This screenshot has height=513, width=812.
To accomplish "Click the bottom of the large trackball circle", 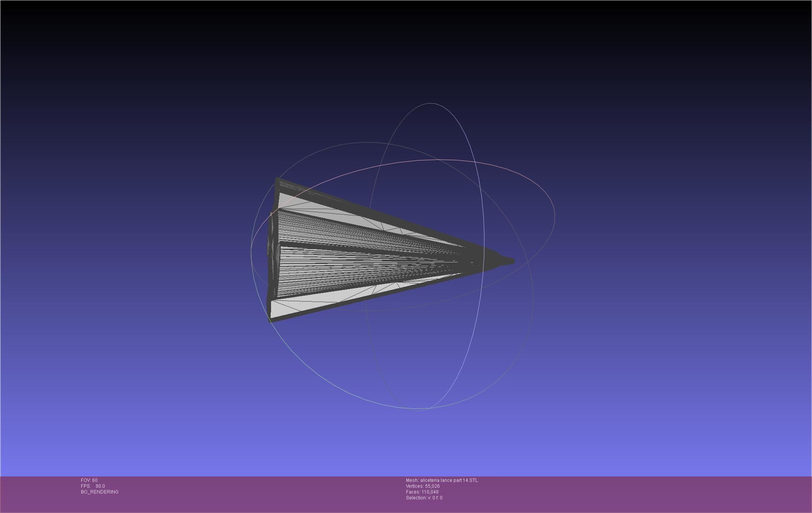I will tap(416, 408).
